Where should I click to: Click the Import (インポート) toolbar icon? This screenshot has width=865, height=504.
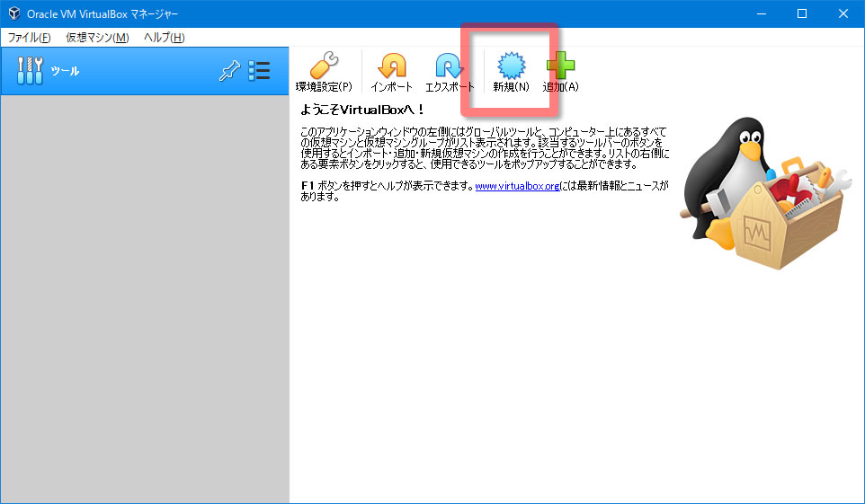[392, 65]
